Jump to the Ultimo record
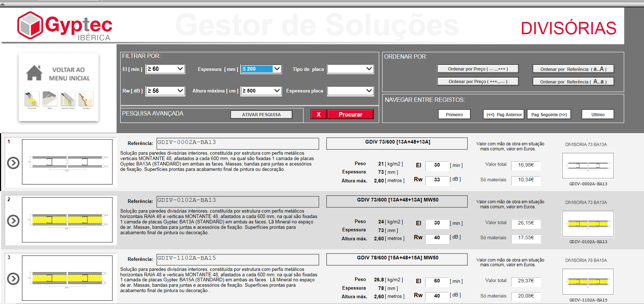This screenshot has height=304, width=644. [x=598, y=114]
